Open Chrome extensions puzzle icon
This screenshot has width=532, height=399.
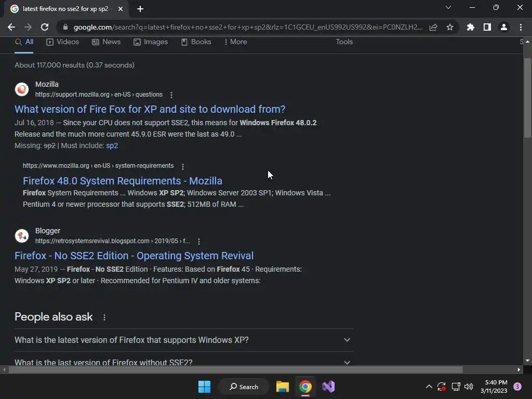[471, 27]
